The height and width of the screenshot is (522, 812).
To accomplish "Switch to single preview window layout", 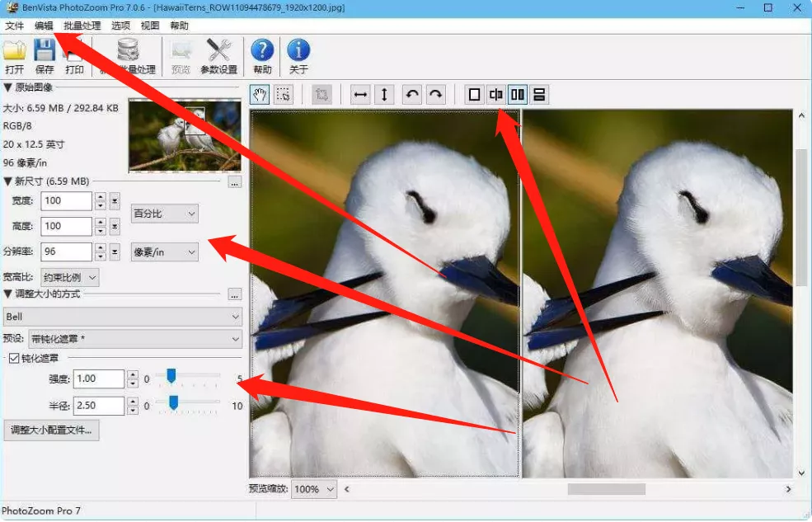I will [x=474, y=94].
